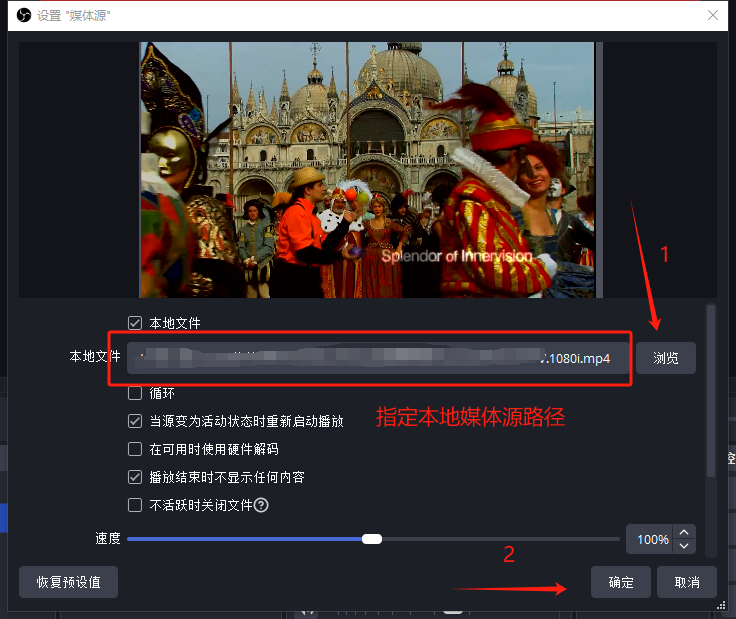Check the 不活跃时关闭文件 box
The width and height of the screenshot is (736, 619).
tap(135, 506)
